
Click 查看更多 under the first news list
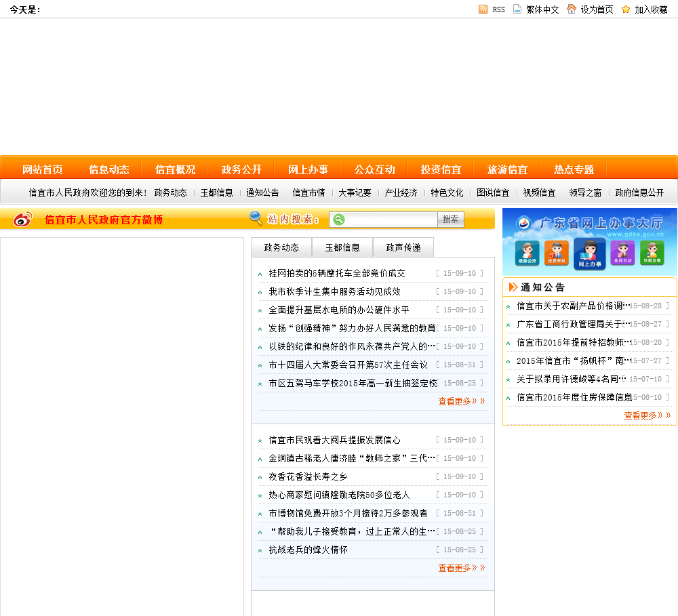click(x=461, y=401)
